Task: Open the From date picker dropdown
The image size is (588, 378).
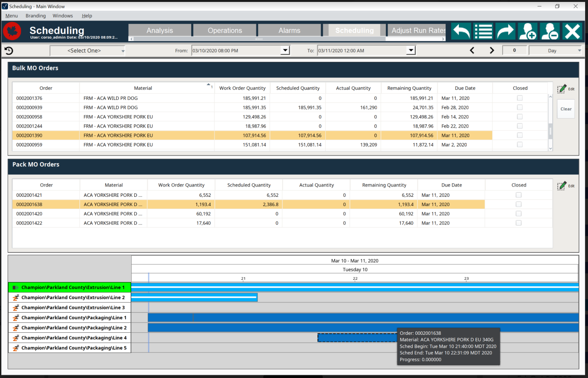Action: pyautogui.click(x=285, y=50)
